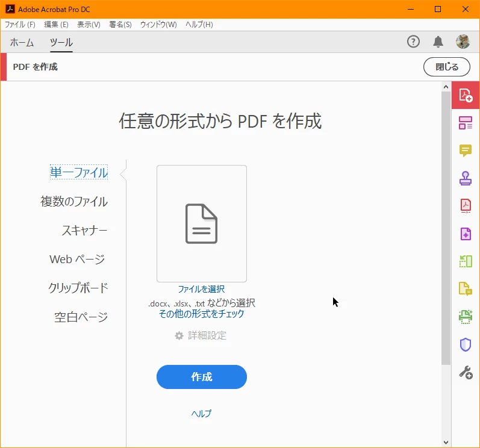
Task: Click the scrollbar down arrow
Action: pyautogui.click(x=446, y=443)
